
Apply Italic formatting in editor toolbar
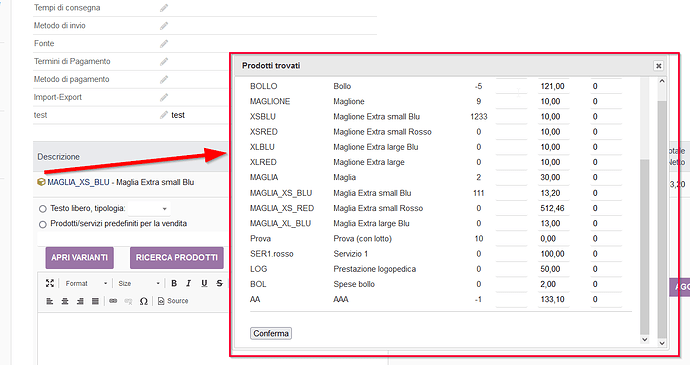[189, 283]
